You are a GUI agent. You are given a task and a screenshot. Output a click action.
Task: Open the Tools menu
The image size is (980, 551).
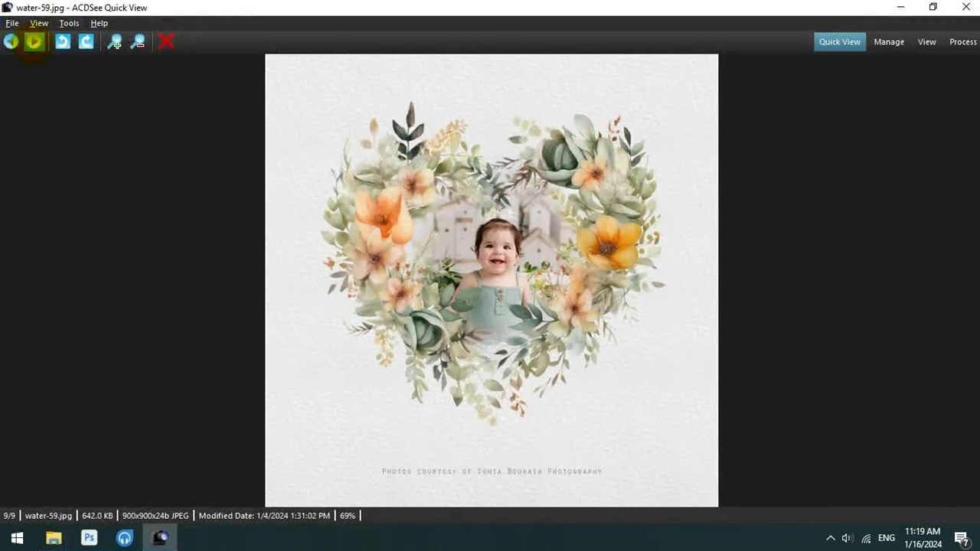[x=69, y=23]
